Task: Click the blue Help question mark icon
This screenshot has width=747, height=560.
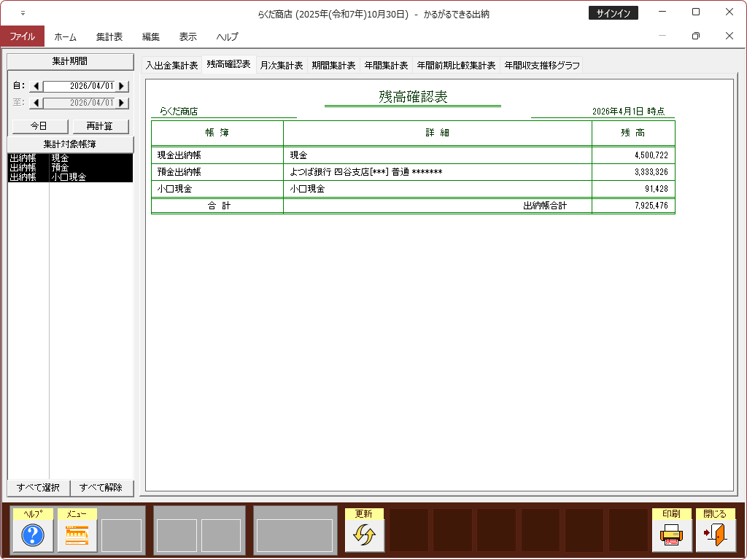Action: coord(33,535)
